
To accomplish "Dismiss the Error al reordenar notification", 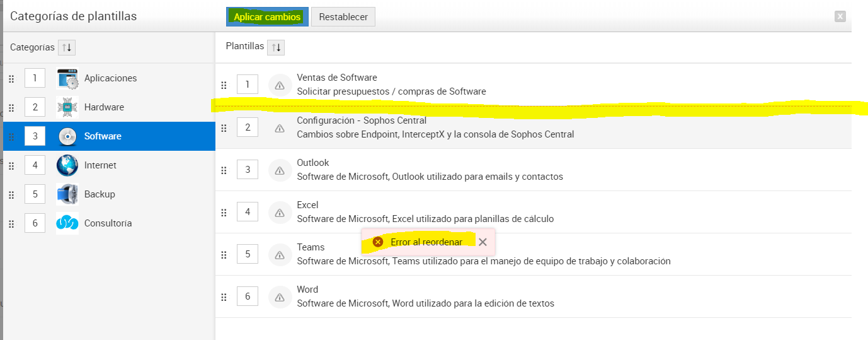I will 483,242.
